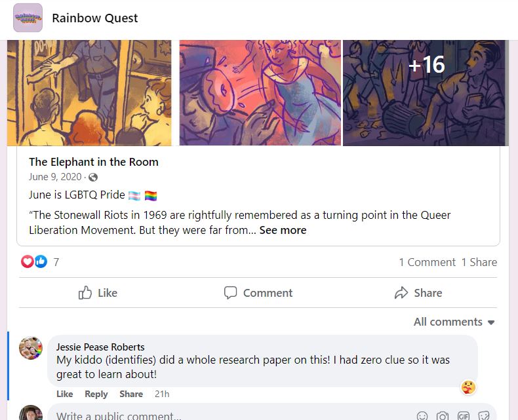Like the post
The width and height of the screenshot is (518, 420).
[98, 293]
